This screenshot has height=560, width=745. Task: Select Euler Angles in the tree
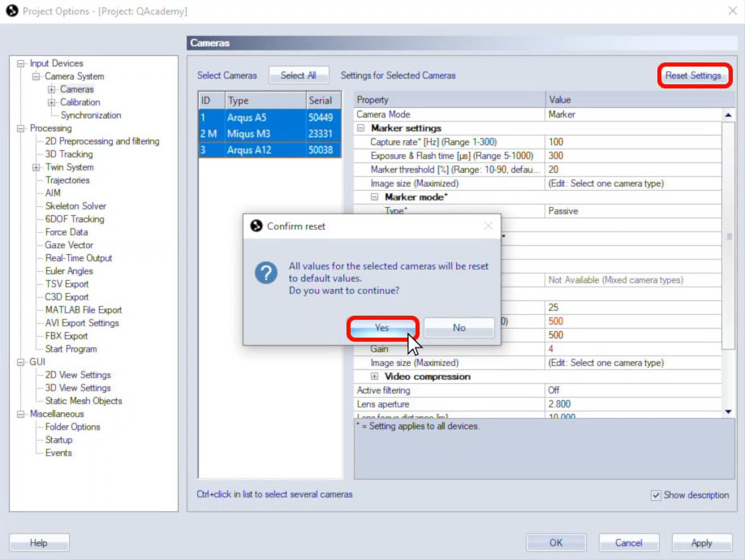(69, 271)
